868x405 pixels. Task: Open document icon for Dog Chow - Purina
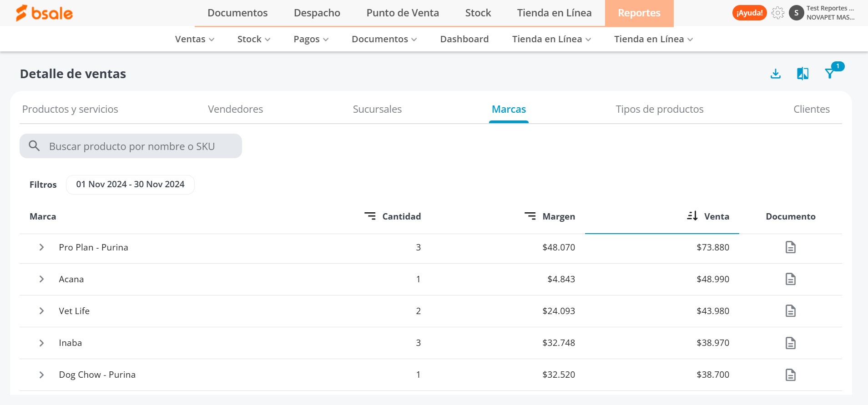click(x=791, y=375)
